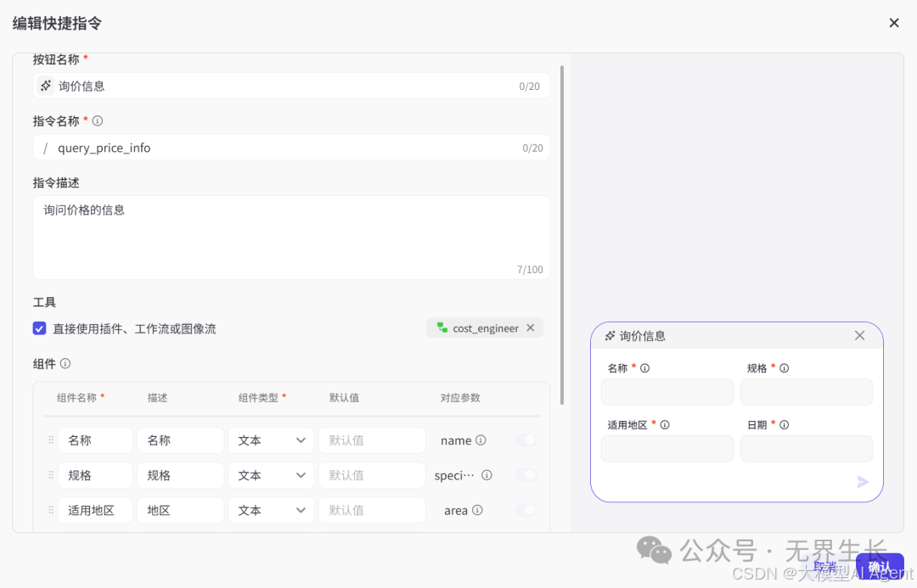Click the 规格 component name field
Screen dimensions: 917x588
95,475
